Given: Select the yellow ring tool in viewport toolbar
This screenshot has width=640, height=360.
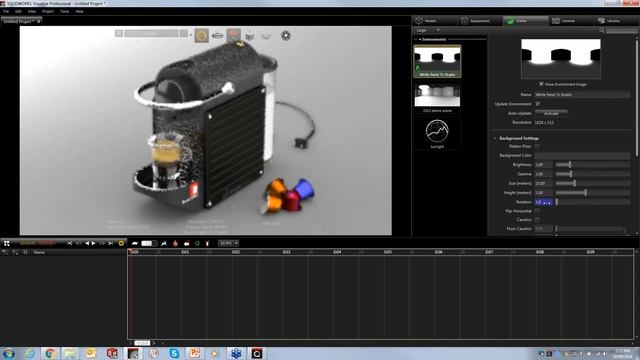Looking at the screenshot, I should tap(201, 36).
